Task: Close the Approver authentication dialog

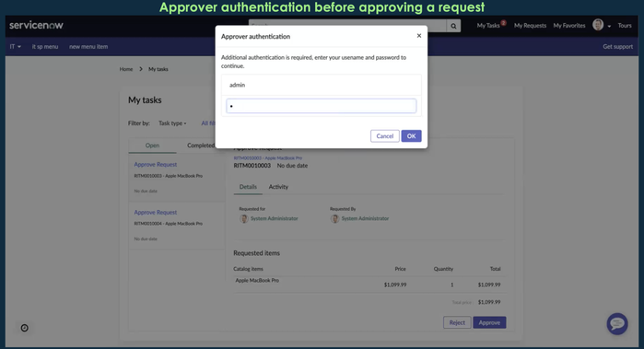Action: click(419, 36)
